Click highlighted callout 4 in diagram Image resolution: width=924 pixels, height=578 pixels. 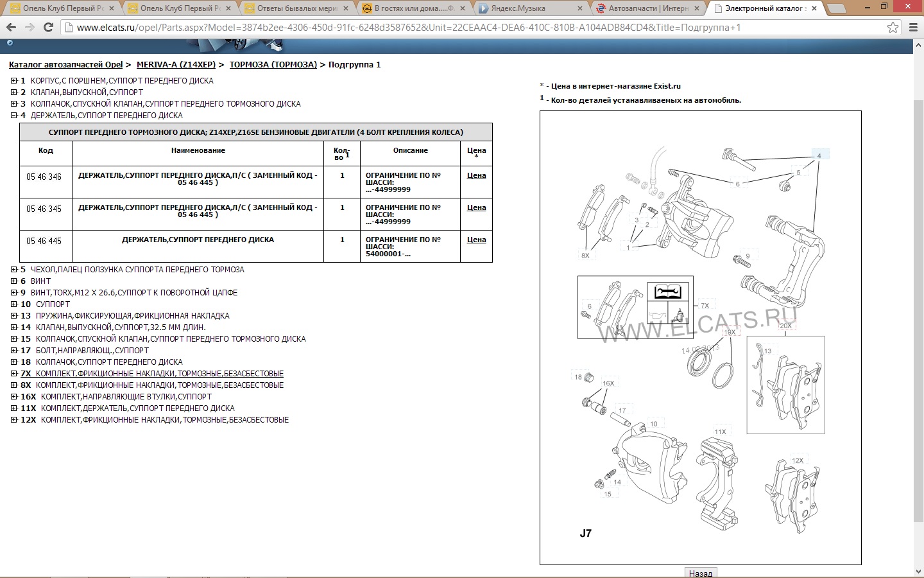[819, 155]
